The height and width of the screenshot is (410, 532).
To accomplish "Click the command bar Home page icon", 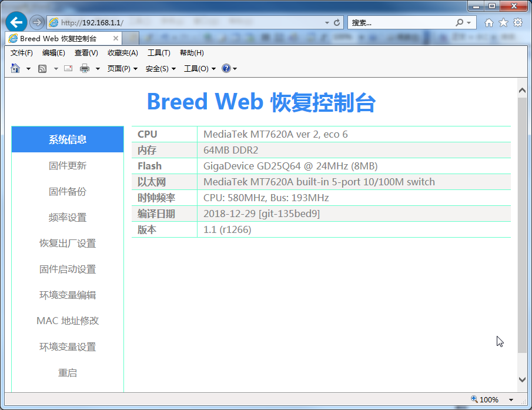I will point(16,69).
